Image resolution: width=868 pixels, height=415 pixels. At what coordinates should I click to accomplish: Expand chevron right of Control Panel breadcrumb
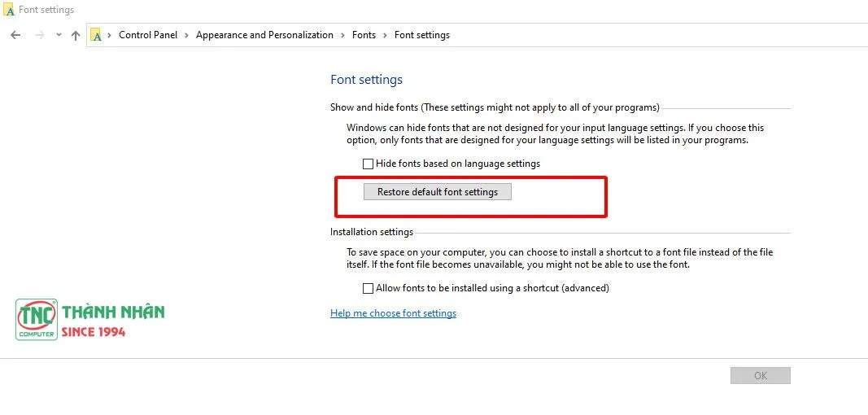[186, 35]
